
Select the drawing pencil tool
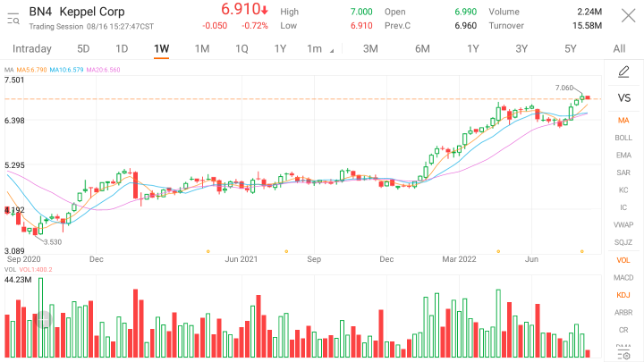623,72
